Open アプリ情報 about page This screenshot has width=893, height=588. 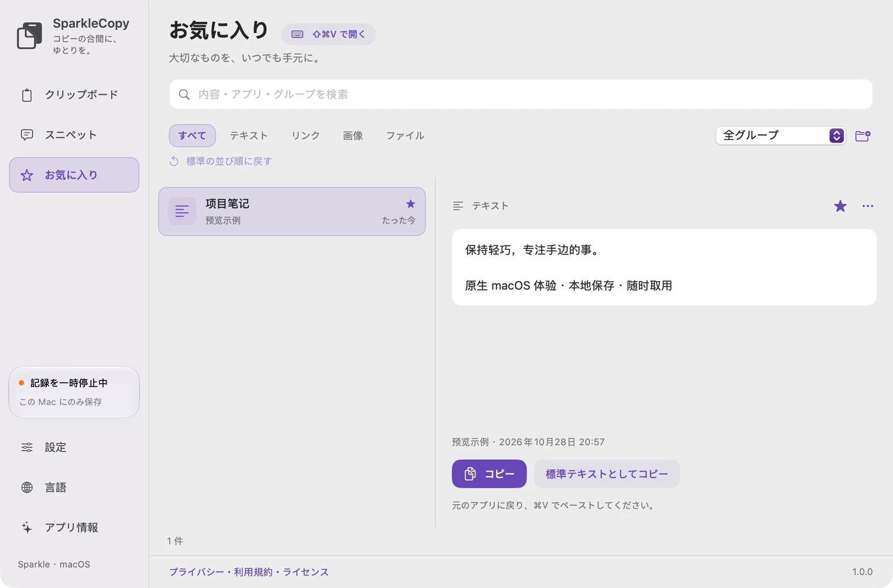[x=74, y=528]
